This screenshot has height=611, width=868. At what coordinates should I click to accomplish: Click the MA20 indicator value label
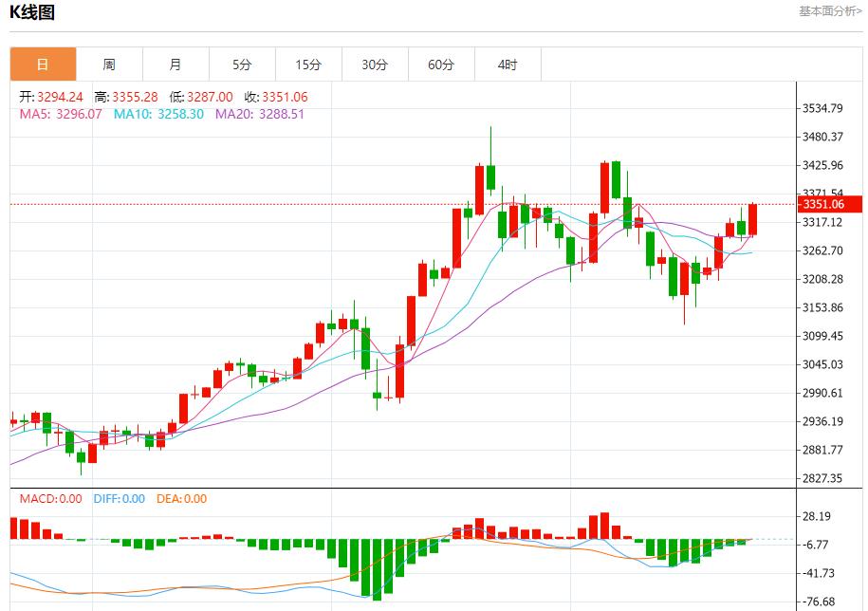pos(259,114)
